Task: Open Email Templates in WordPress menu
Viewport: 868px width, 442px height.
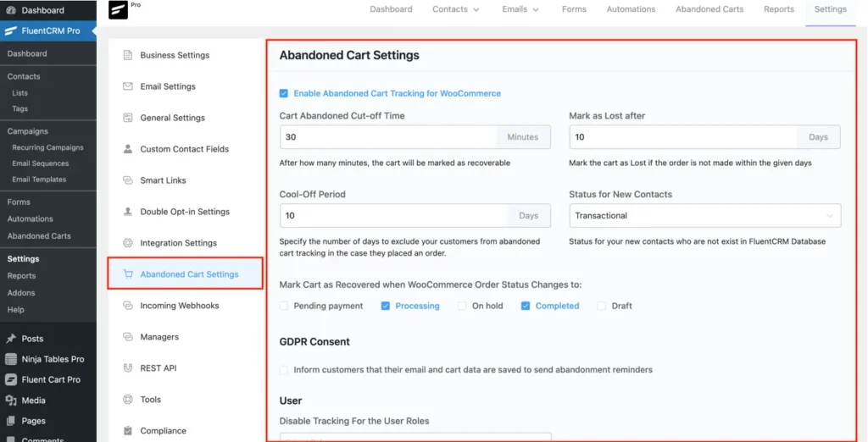Action: click(39, 180)
